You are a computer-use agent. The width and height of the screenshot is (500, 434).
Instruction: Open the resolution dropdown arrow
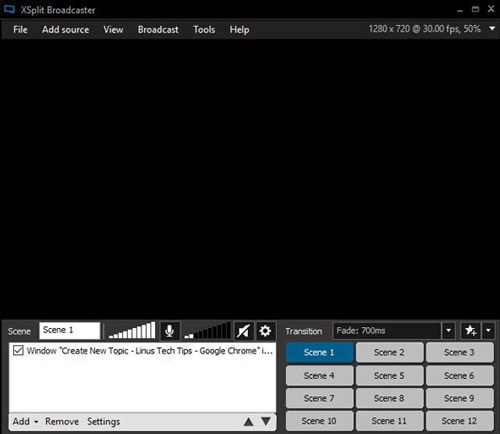[x=492, y=29]
